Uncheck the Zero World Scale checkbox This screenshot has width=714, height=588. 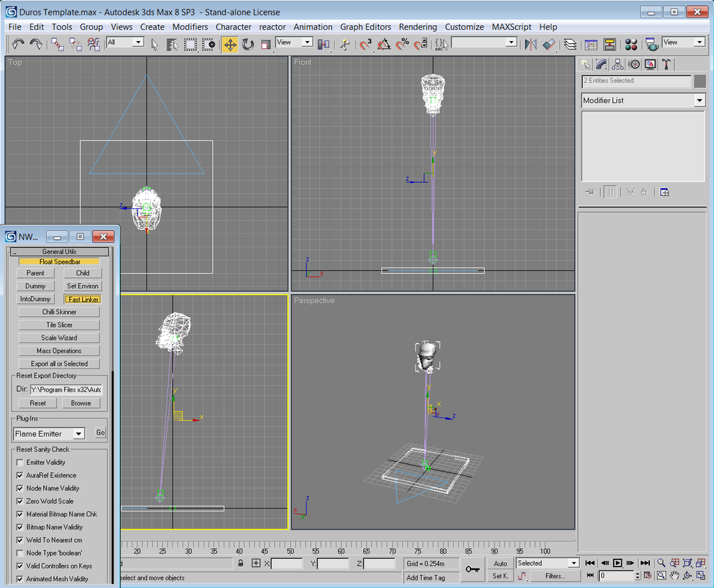coord(20,501)
